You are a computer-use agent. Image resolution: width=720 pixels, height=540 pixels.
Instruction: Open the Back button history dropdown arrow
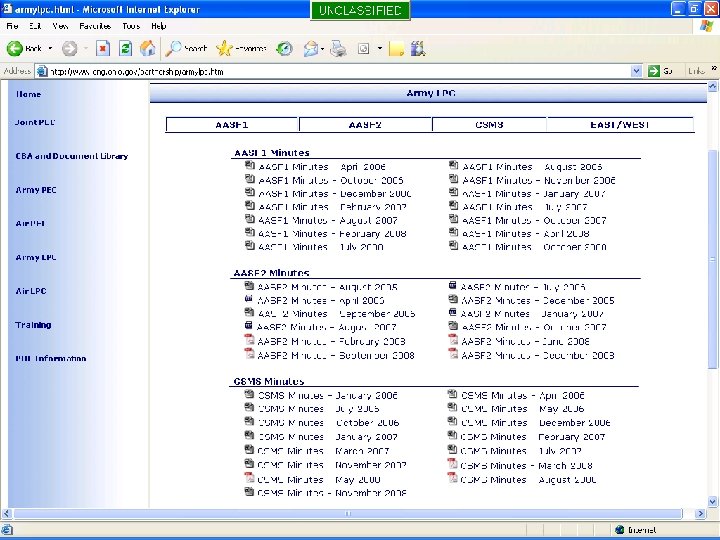point(50,48)
